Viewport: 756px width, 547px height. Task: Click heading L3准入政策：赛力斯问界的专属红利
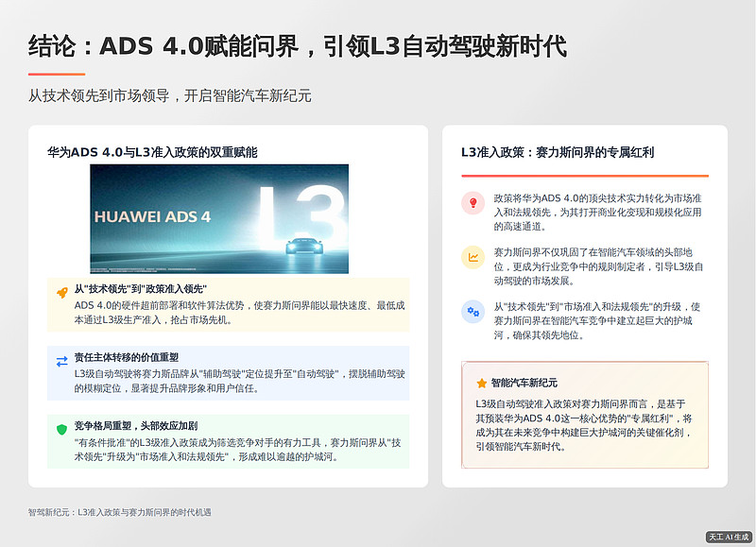[558, 152]
